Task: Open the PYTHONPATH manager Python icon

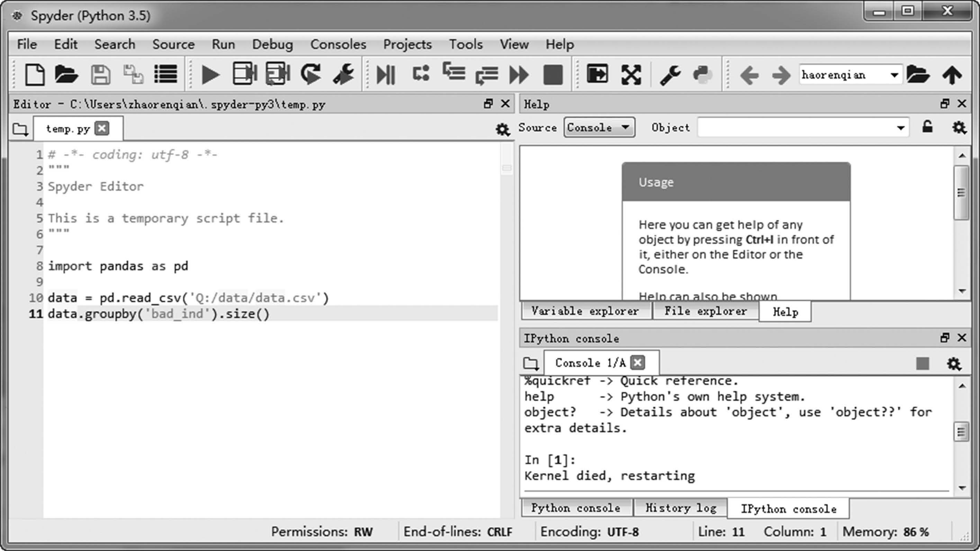Action: 702,74
